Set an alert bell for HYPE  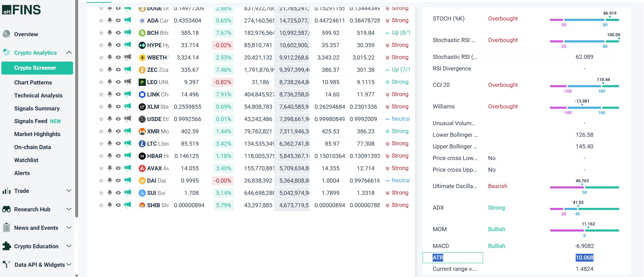pos(110,45)
